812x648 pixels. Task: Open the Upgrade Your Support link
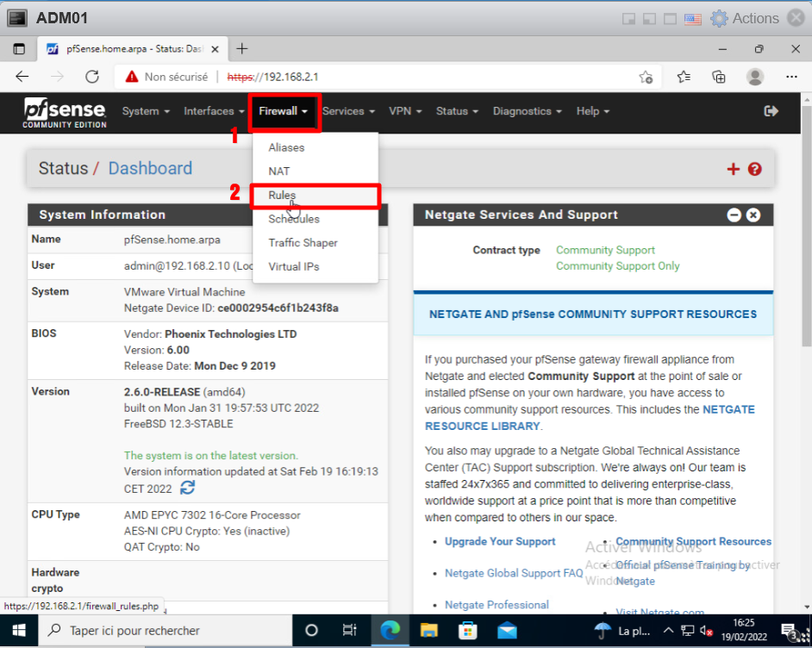click(x=500, y=541)
